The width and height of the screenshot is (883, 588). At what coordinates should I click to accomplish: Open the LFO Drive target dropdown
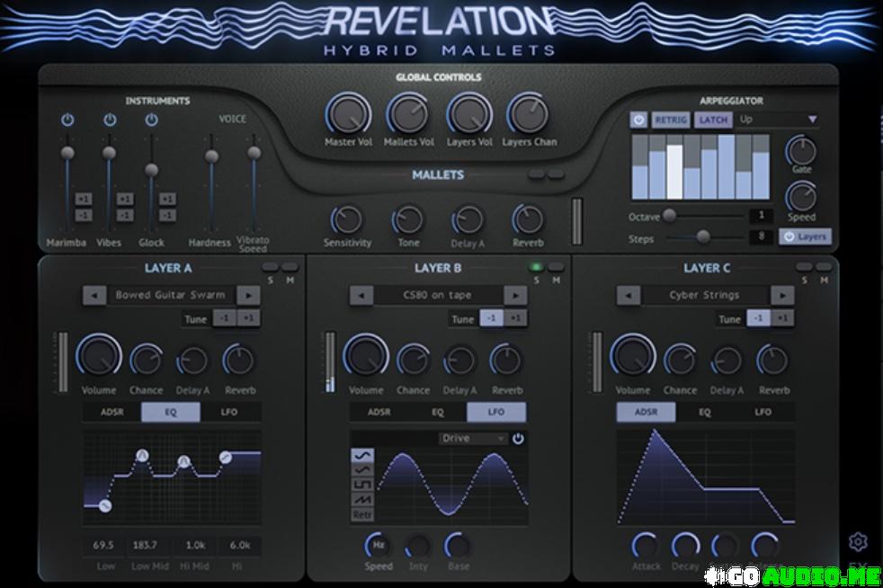tap(473, 438)
